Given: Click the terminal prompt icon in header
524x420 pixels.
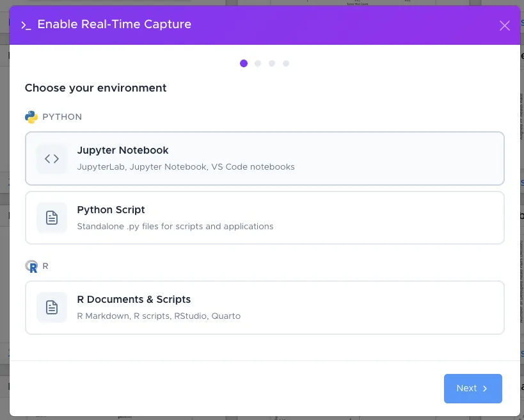Looking at the screenshot, I should click(26, 26).
